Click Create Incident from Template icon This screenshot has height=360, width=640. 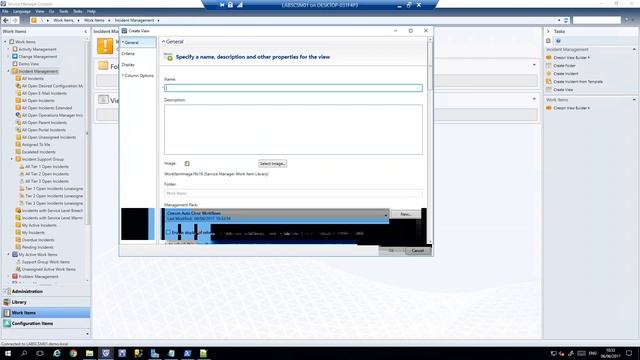pos(549,82)
